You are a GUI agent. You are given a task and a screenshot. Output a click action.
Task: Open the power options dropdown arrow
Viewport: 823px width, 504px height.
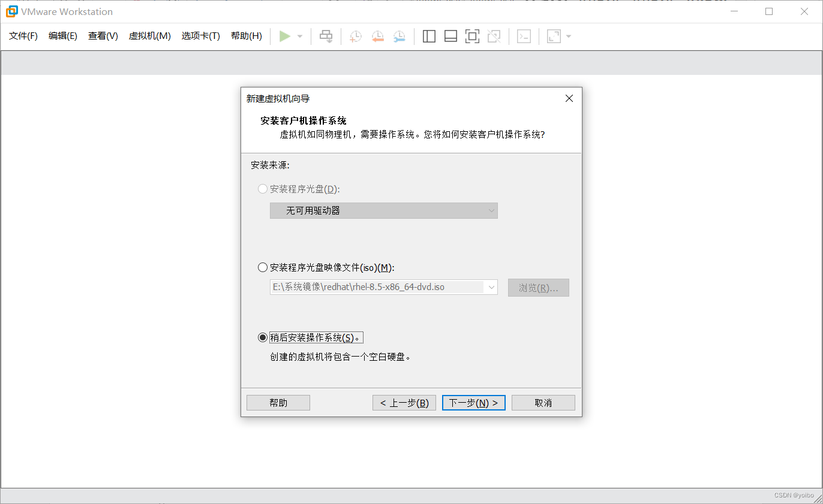point(300,37)
